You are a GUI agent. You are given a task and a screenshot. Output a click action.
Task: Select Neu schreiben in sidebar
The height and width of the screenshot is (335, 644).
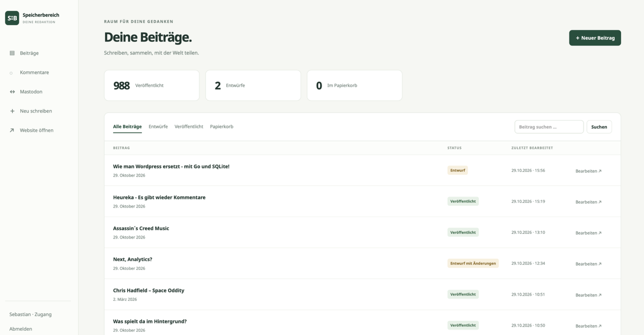36,111
